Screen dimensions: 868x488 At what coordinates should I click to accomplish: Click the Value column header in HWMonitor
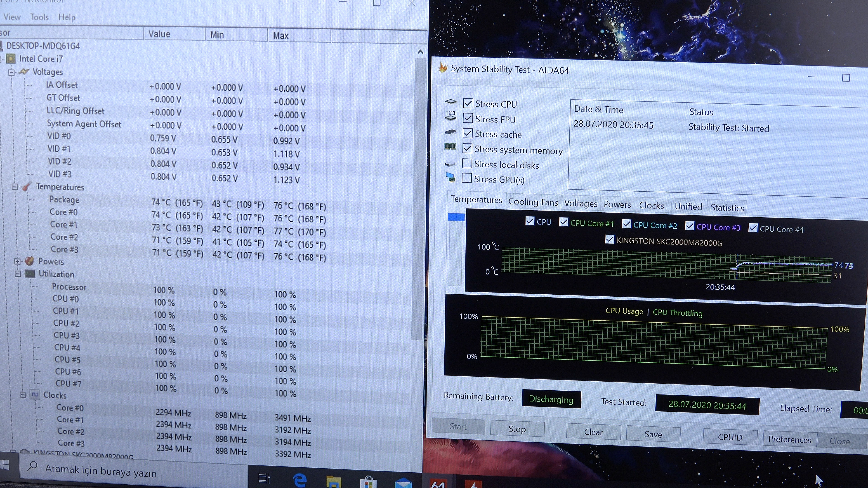[x=175, y=34]
